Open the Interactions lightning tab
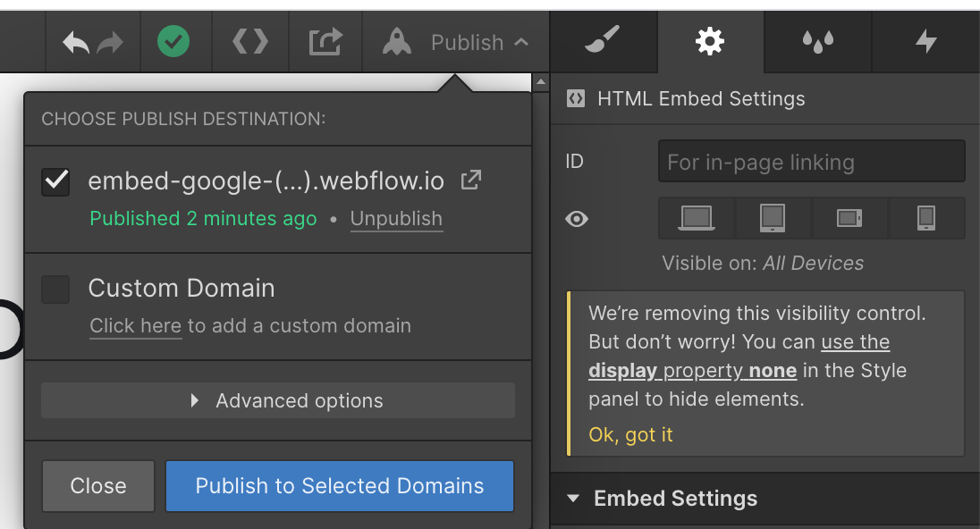 (x=925, y=41)
